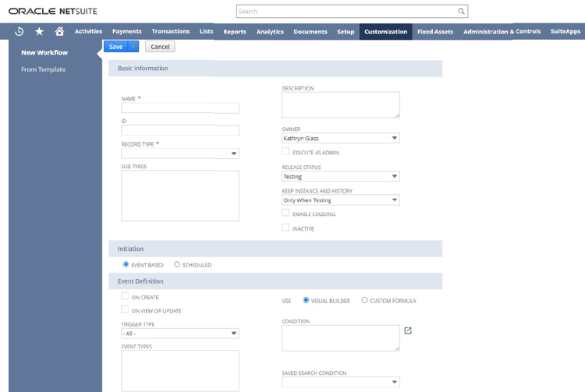Open the Shortcuts star icon
Image resolution: width=585 pixels, height=392 pixels.
click(39, 32)
